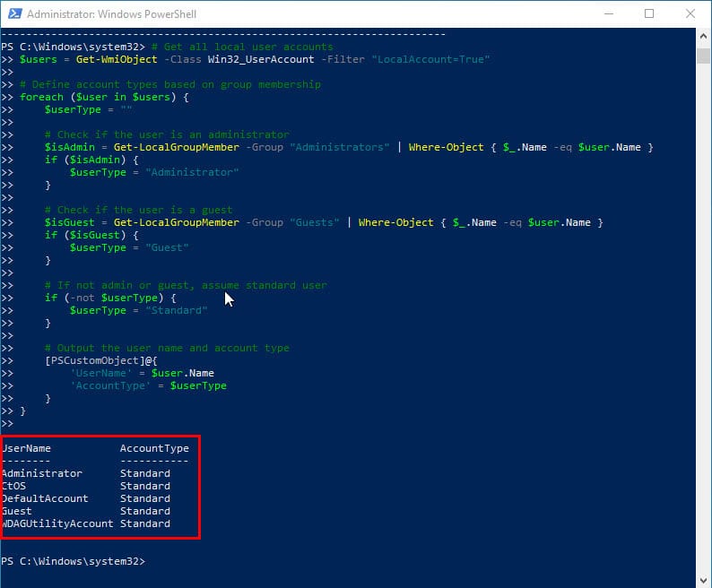
Task: Click the scrollbar down arrow
Action: (x=703, y=580)
